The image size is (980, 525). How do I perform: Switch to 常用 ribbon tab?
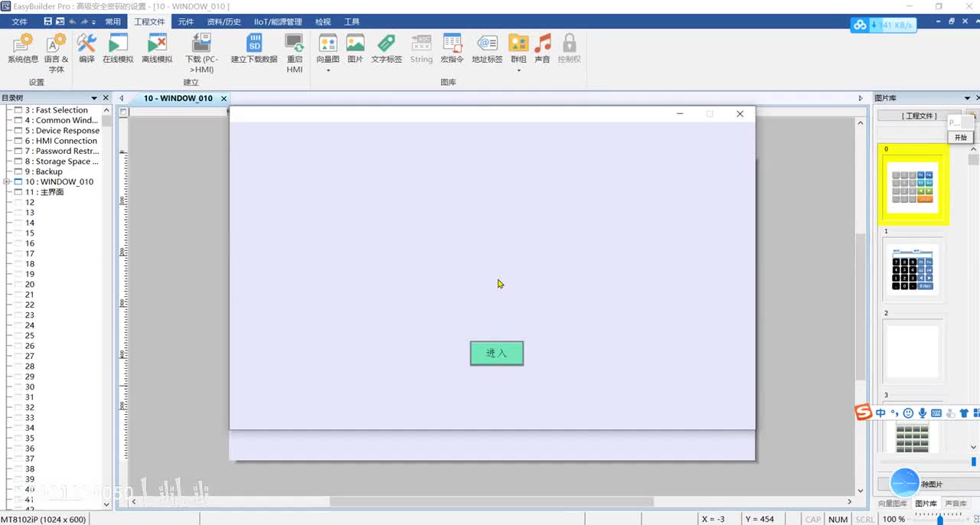113,22
